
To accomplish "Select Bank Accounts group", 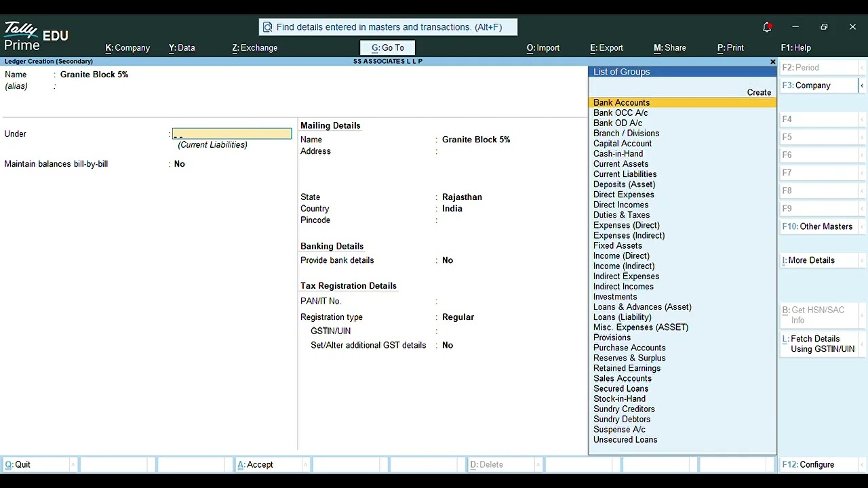I will point(682,103).
